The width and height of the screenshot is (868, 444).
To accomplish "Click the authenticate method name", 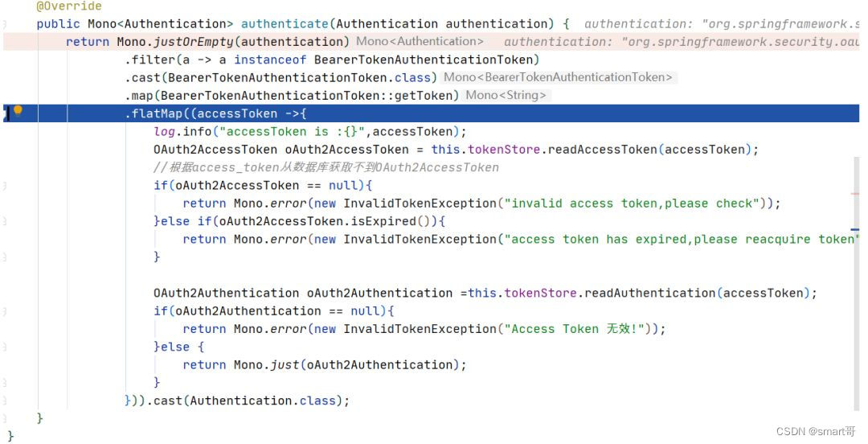I will pos(285,24).
